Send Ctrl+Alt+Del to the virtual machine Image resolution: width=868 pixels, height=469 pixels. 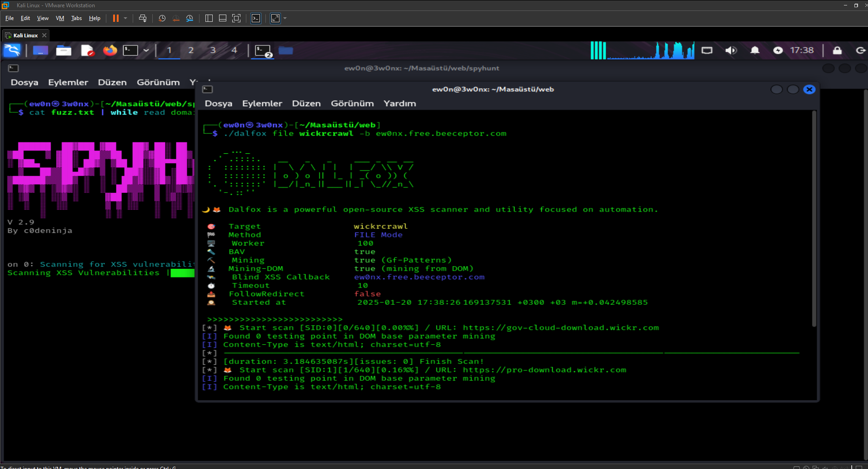coord(143,18)
